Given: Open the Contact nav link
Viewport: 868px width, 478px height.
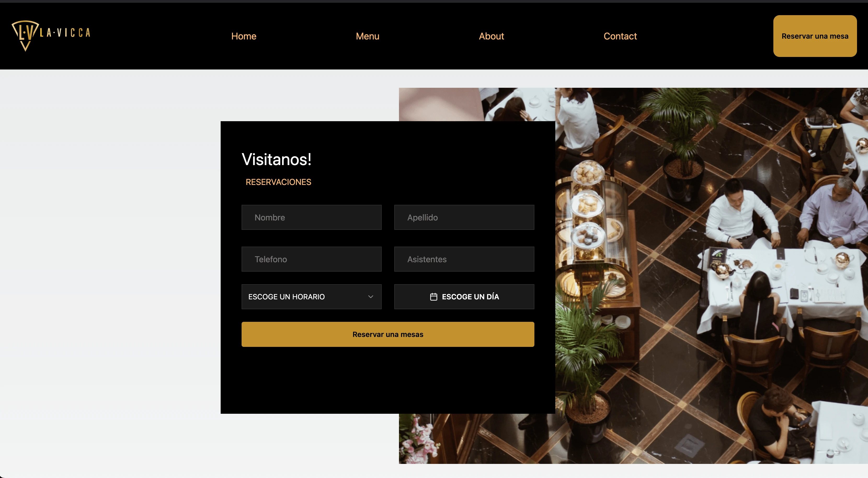Looking at the screenshot, I should click(620, 36).
